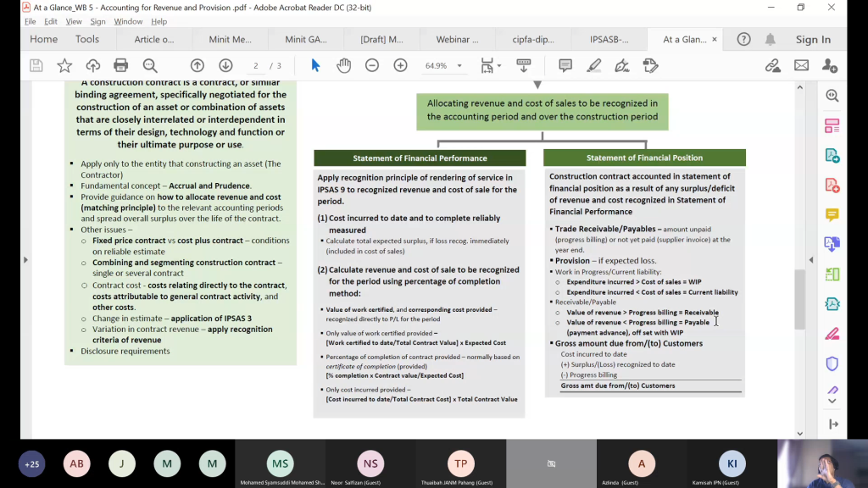868x488 pixels.
Task: Expand the left navigation pane arrow
Action: point(25,259)
